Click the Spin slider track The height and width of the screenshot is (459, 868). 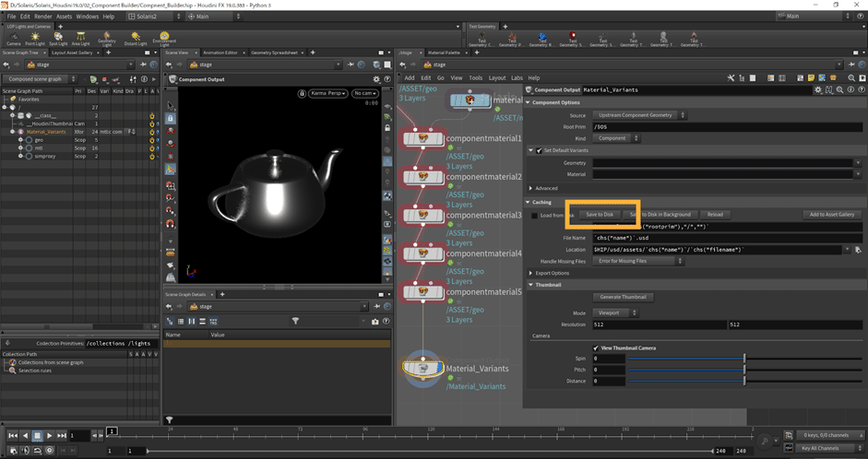click(685, 358)
